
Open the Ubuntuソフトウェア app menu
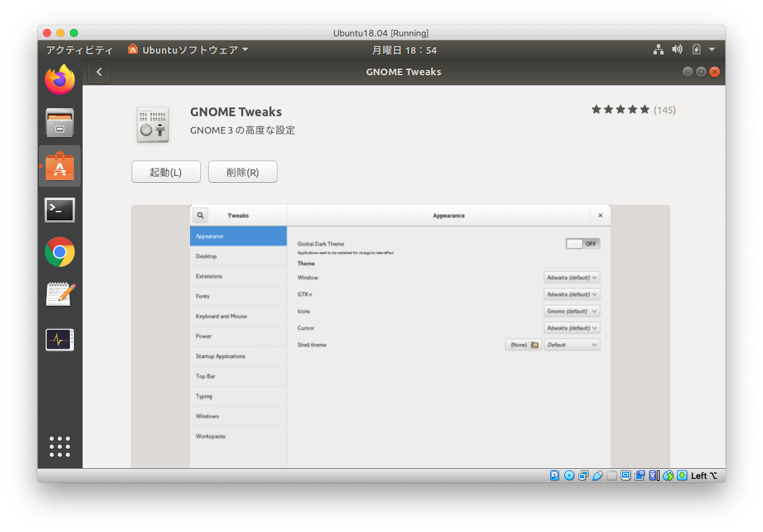tap(188, 50)
